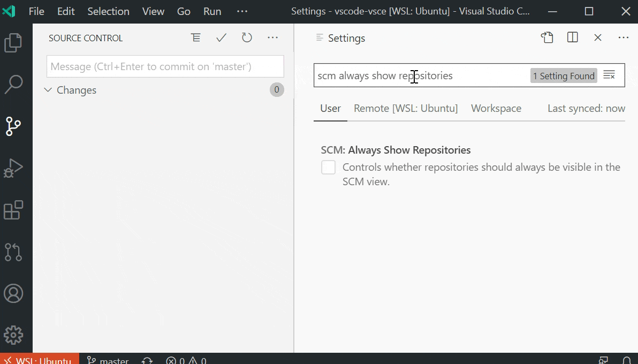Select Remote [WSL: Ubuntu] settings scope
The image size is (638, 364).
pos(405,108)
